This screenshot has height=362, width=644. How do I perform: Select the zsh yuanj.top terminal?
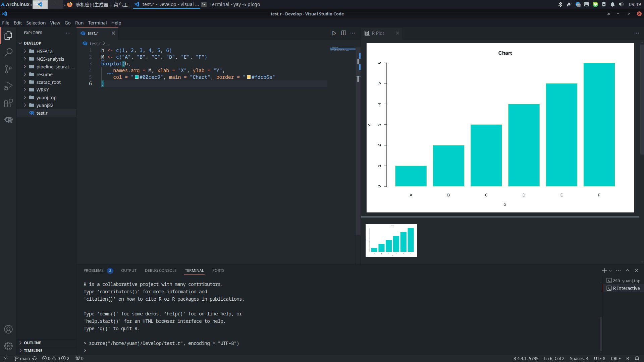(x=623, y=281)
